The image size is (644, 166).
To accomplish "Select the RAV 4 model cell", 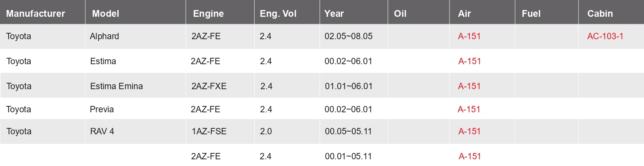I will click(x=102, y=131).
